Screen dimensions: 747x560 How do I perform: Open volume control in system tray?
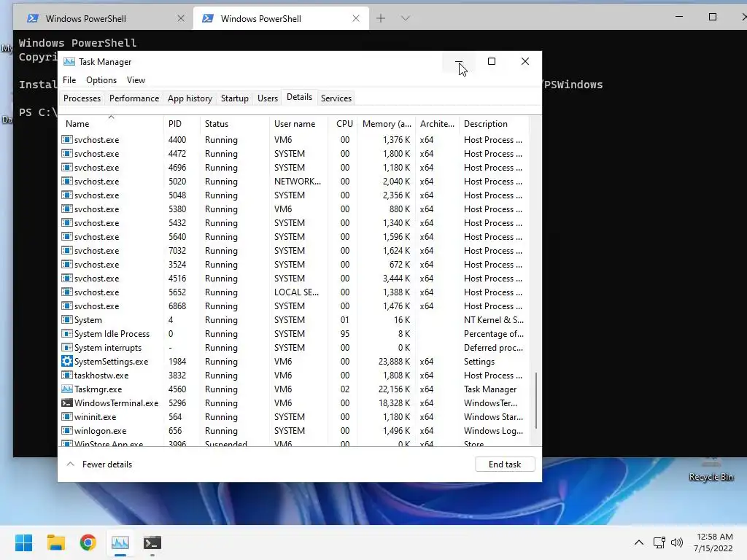[676, 542]
